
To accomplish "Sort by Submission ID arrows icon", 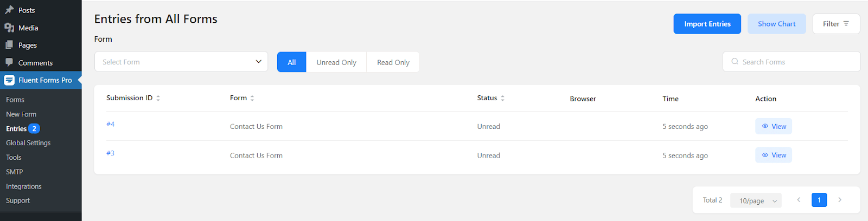I will pos(158,98).
